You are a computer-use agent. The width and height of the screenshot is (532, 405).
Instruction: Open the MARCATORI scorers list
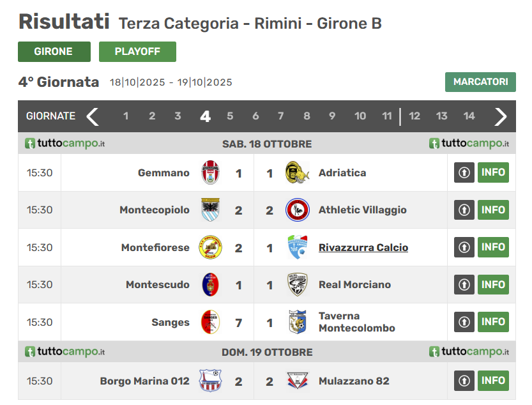[x=480, y=82]
